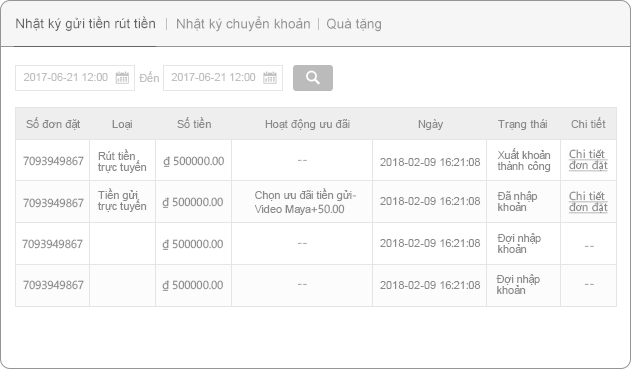Click the Số đơn đặt column header
The image size is (631, 369).
point(53,124)
